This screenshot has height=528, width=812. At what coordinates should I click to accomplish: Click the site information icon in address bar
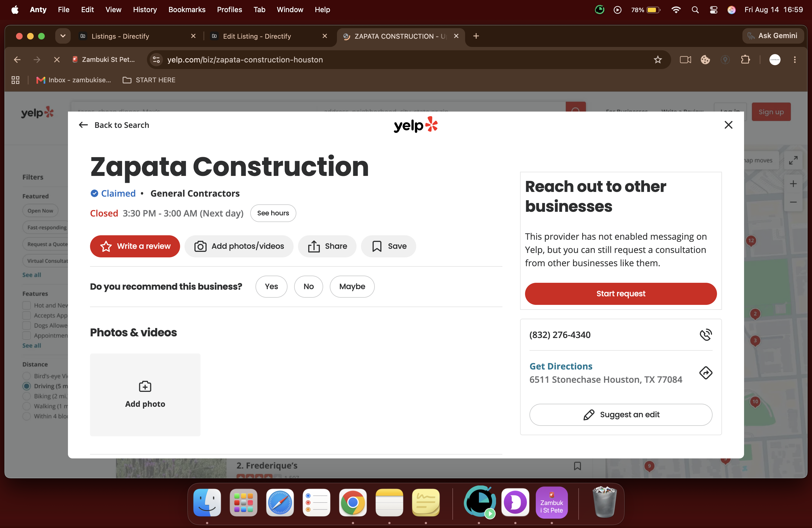(156, 60)
